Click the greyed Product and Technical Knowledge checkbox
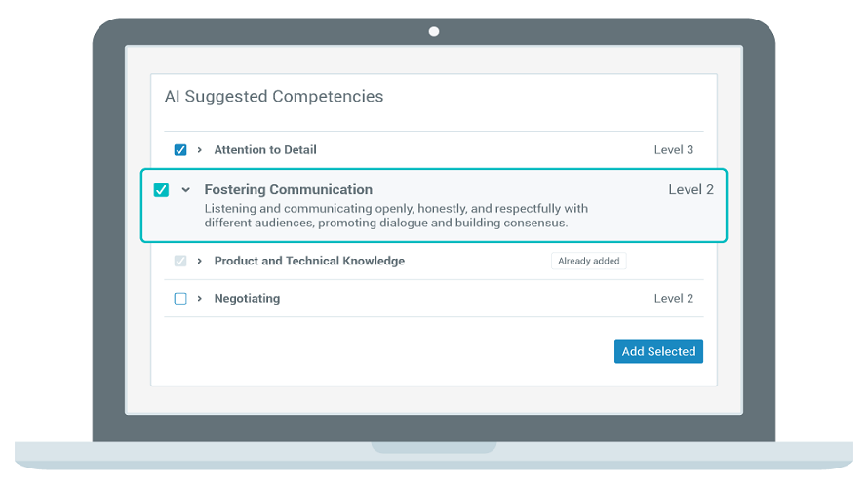 [x=180, y=262]
